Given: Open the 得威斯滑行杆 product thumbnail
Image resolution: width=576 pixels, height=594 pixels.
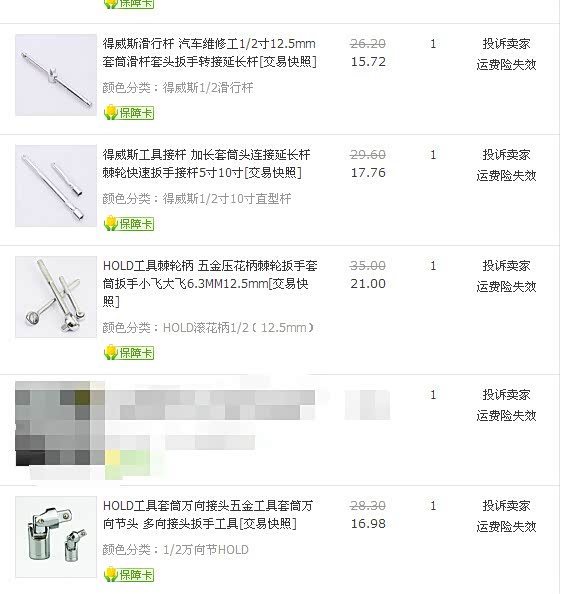Looking at the screenshot, I should pyautogui.click(x=56, y=75).
